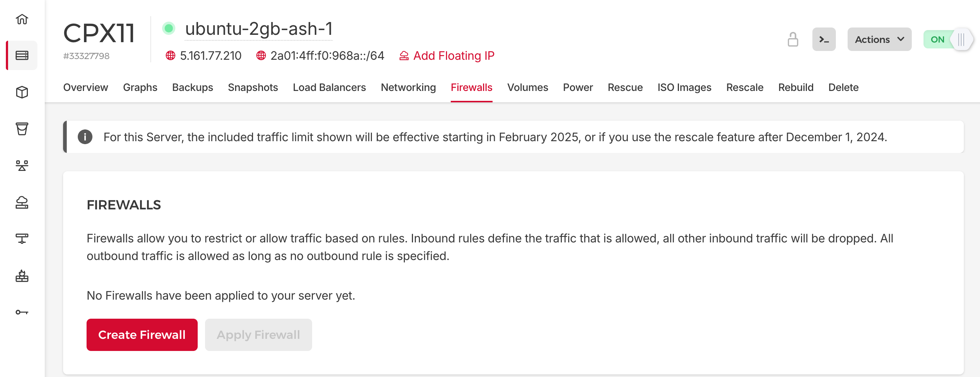Open the Volumes tab
The width and height of the screenshot is (980, 377).
527,88
